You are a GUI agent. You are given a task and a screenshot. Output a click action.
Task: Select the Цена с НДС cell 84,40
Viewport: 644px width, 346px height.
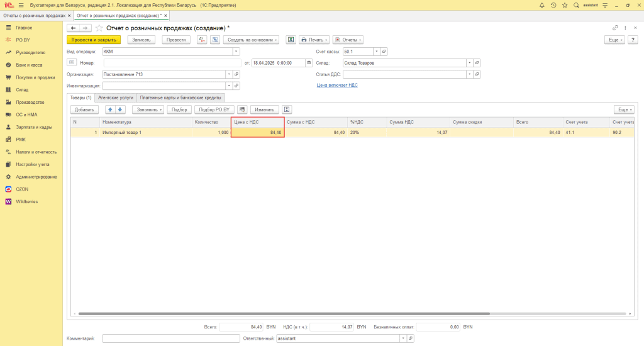(257, 132)
